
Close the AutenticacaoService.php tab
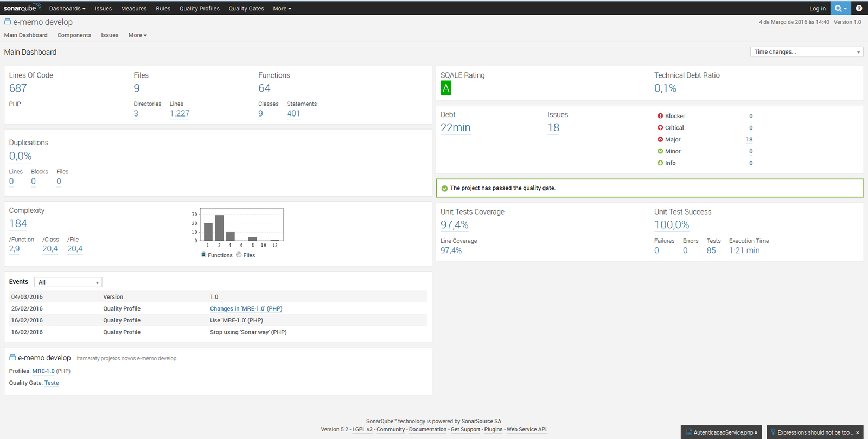[x=756, y=432]
